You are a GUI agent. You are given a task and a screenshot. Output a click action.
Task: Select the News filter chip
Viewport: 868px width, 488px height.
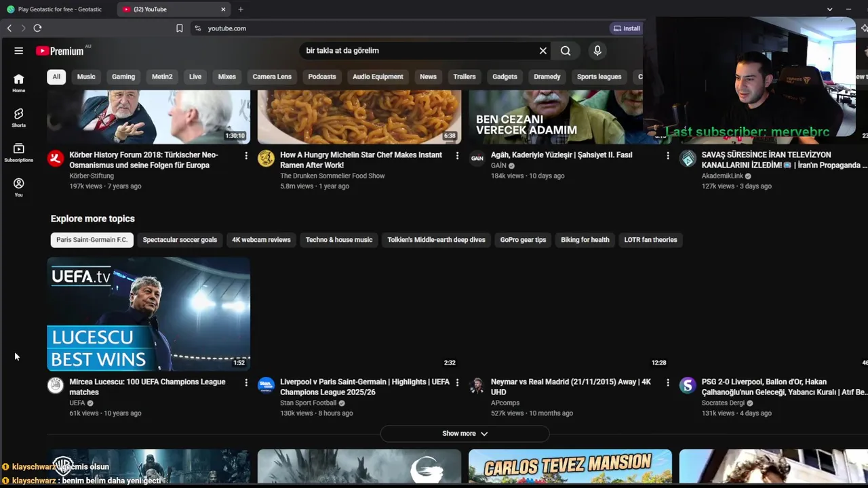[428, 77]
